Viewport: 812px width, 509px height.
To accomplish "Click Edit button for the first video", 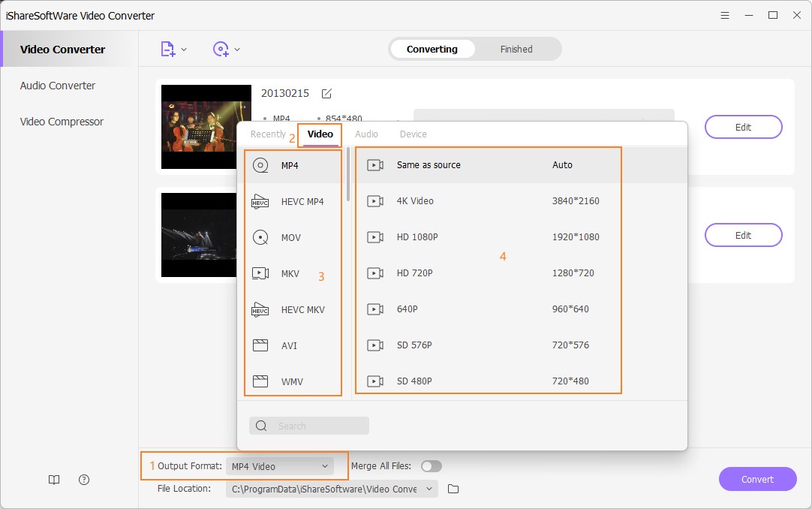I will point(743,127).
